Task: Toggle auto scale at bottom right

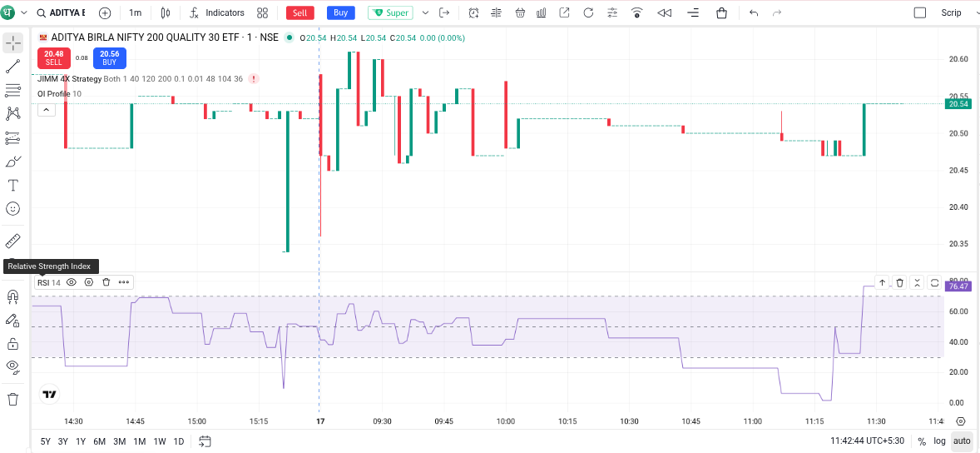Action: point(962,441)
